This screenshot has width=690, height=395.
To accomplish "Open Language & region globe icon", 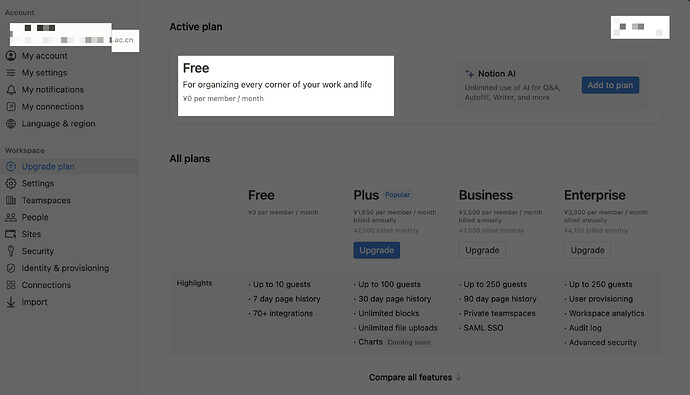I will (x=11, y=124).
